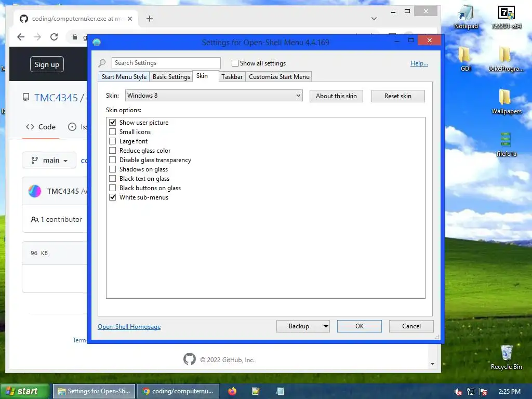Click the Backup button

click(x=299, y=326)
